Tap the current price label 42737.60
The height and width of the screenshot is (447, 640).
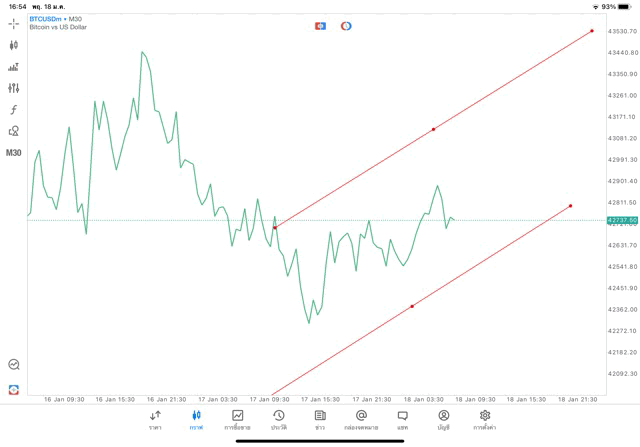[x=621, y=220]
